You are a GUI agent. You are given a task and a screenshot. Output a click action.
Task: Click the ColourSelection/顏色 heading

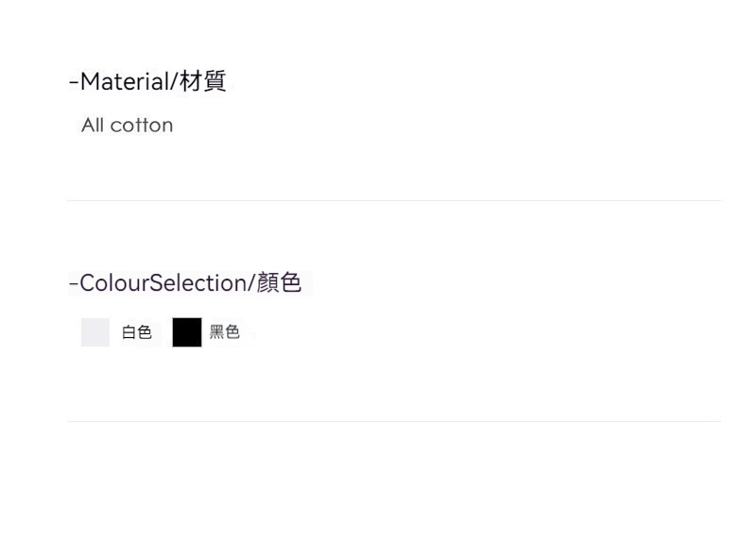coord(185,282)
